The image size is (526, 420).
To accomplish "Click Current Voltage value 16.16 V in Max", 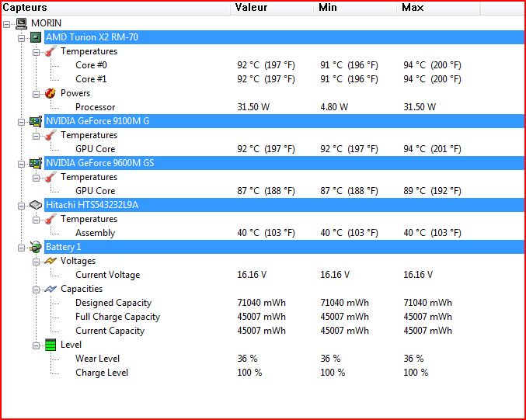I will (418, 275).
